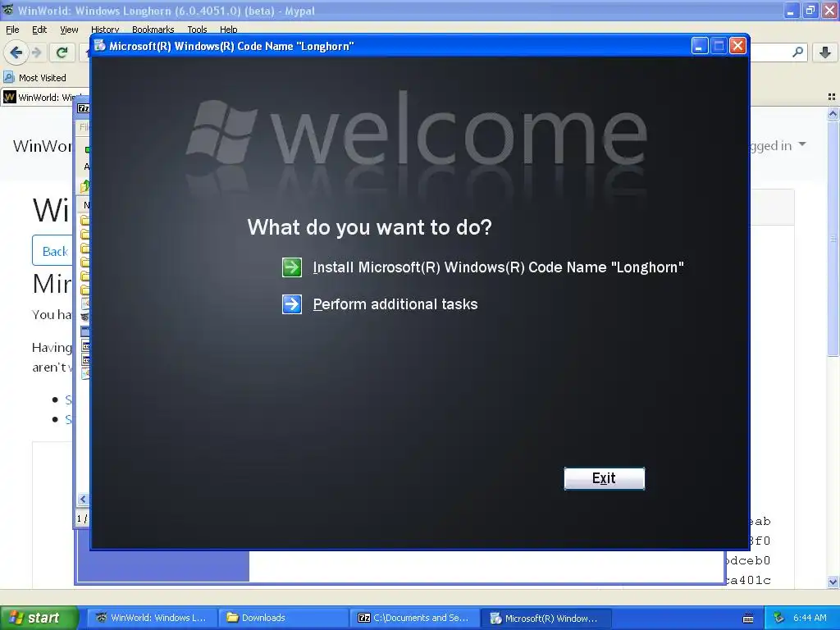The image size is (840, 630).
Task: Open the list all tabs button
Action: tap(832, 97)
